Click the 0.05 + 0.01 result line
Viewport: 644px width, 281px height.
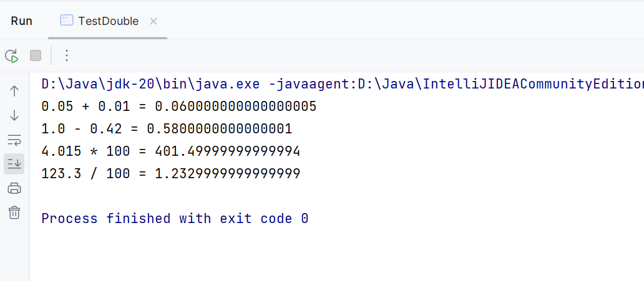178,107
